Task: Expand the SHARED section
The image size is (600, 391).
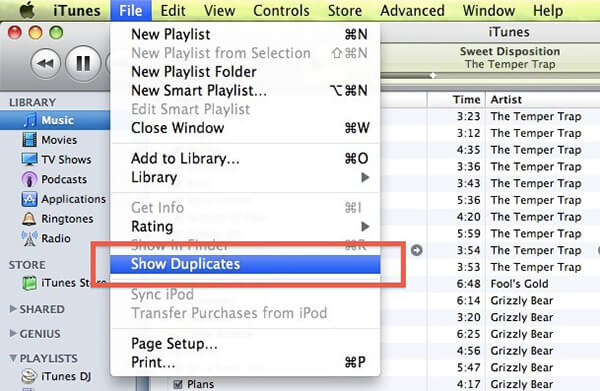Action: click(x=13, y=309)
